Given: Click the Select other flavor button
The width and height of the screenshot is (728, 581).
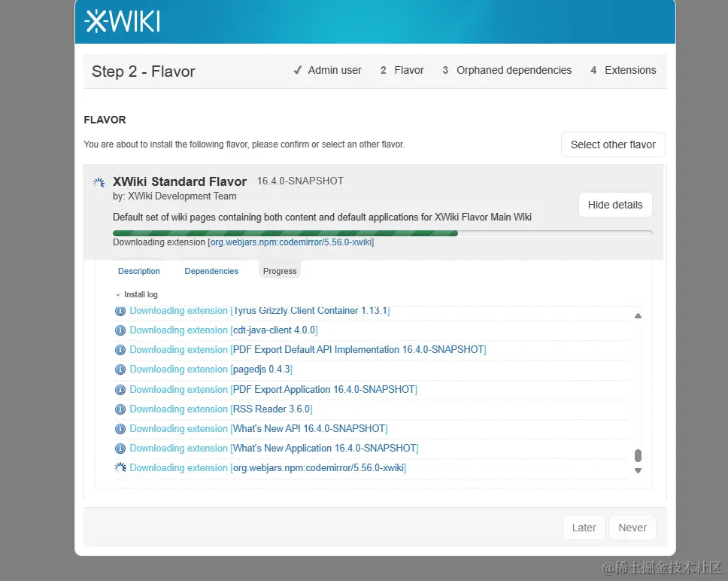Looking at the screenshot, I should [613, 144].
